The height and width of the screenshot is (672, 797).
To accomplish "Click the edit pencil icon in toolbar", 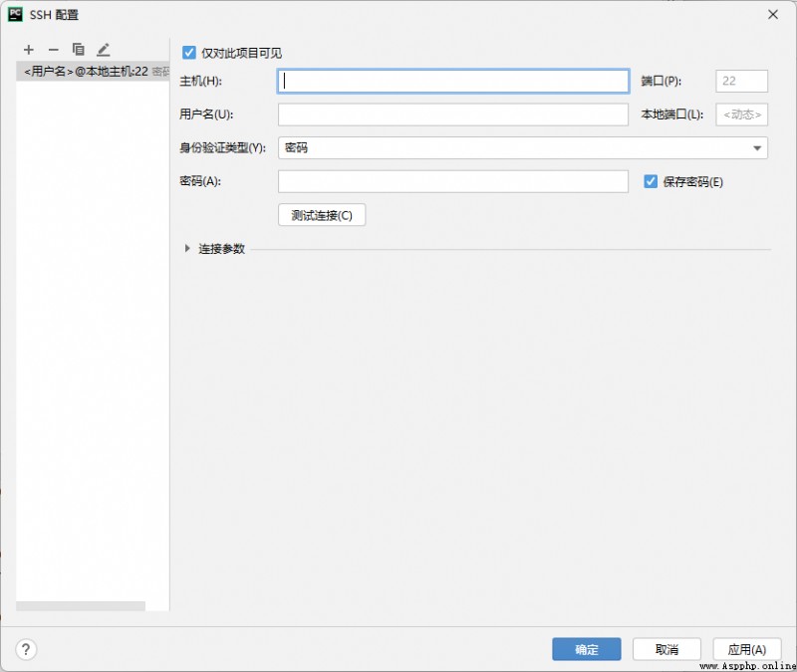I will point(104,50).
